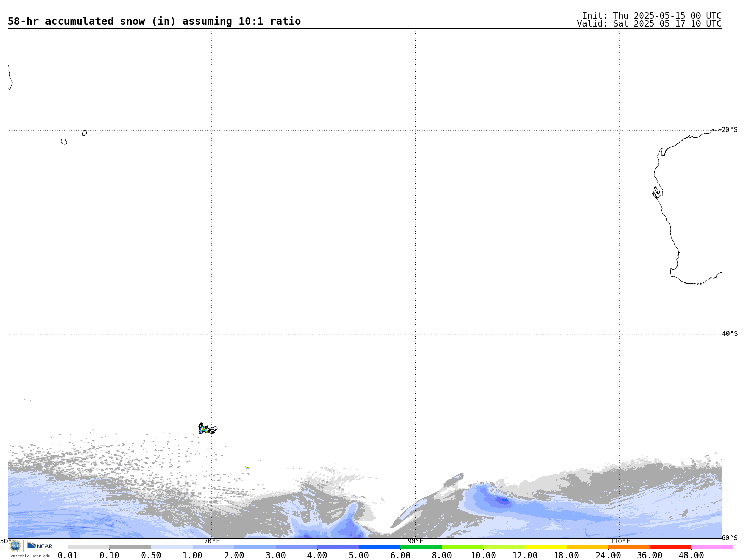
Task: Open the ensemble.ucar.edu link text
Action: (30, 556)
